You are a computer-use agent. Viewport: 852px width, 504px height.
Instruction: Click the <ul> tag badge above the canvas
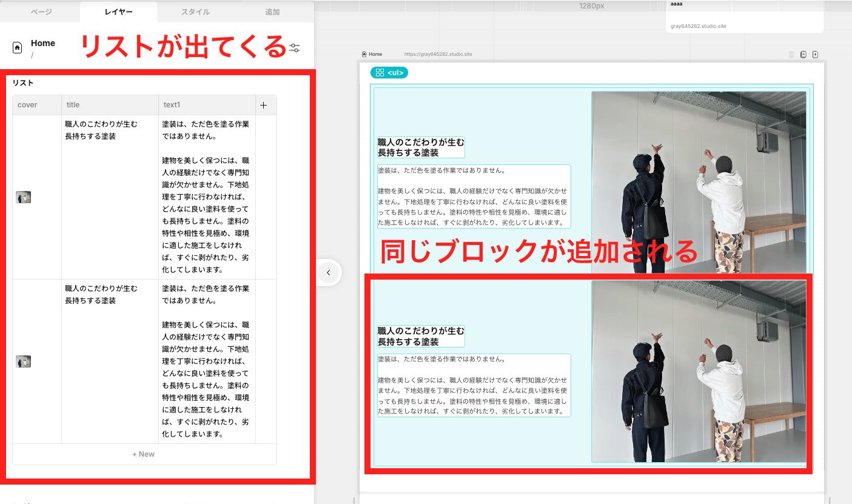(395, 72)
